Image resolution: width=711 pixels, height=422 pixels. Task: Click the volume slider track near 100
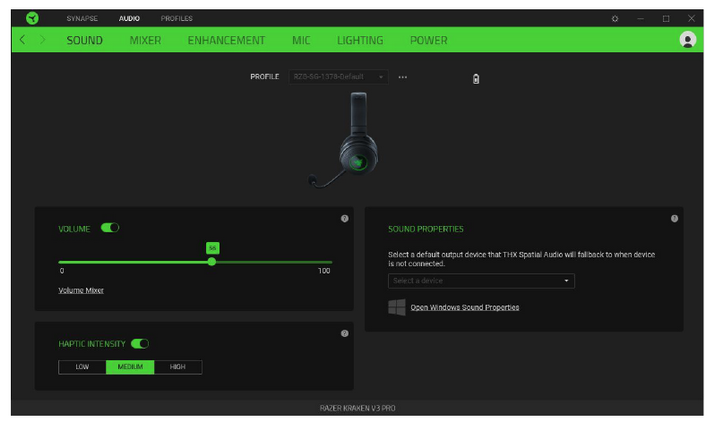click(x=329, y=262)
